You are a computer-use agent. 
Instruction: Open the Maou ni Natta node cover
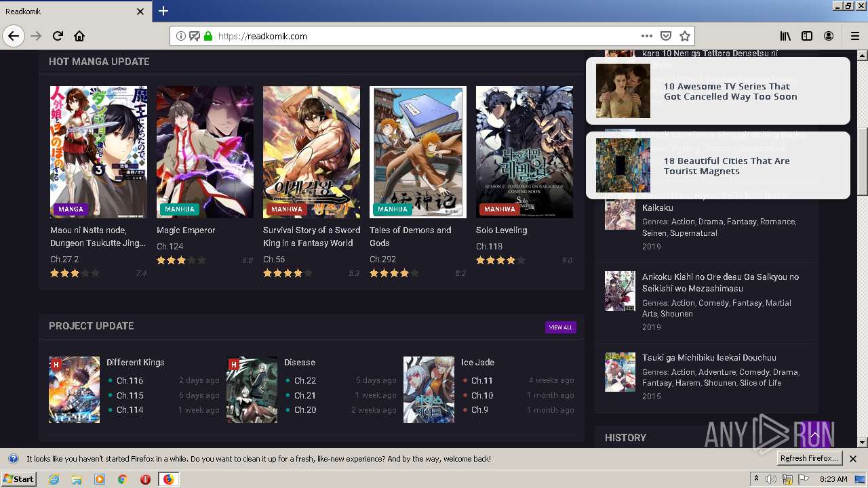click(98, 152)
